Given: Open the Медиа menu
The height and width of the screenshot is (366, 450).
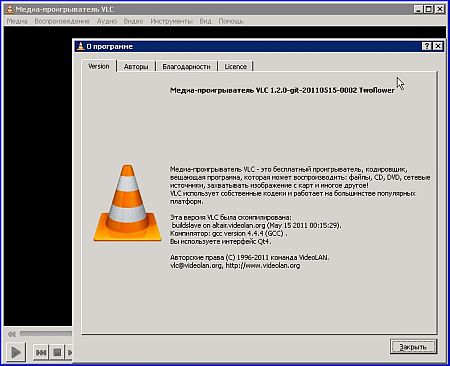Looking at the screenshot, I should point(17,21).
